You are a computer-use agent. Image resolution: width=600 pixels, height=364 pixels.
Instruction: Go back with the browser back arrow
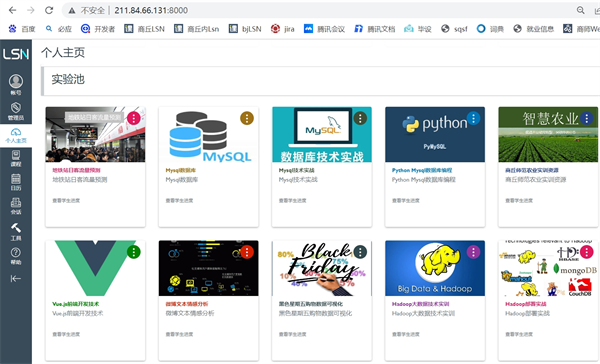pos(13,10)
